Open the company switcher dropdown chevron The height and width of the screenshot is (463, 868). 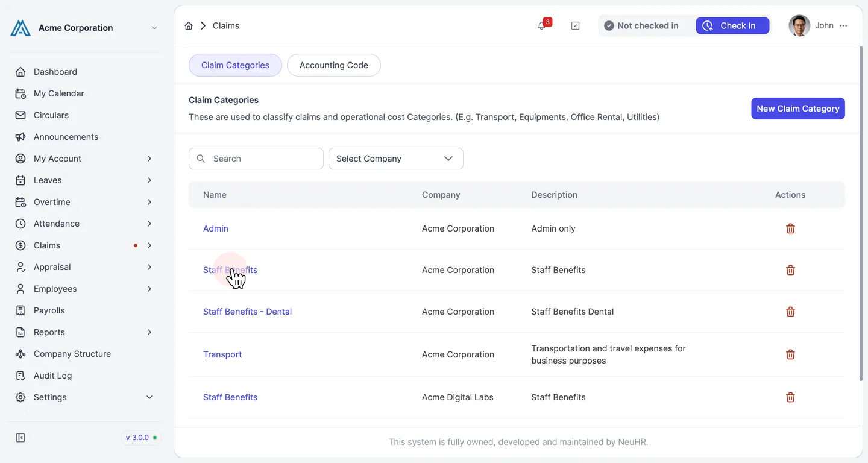(x=154, y=28)
